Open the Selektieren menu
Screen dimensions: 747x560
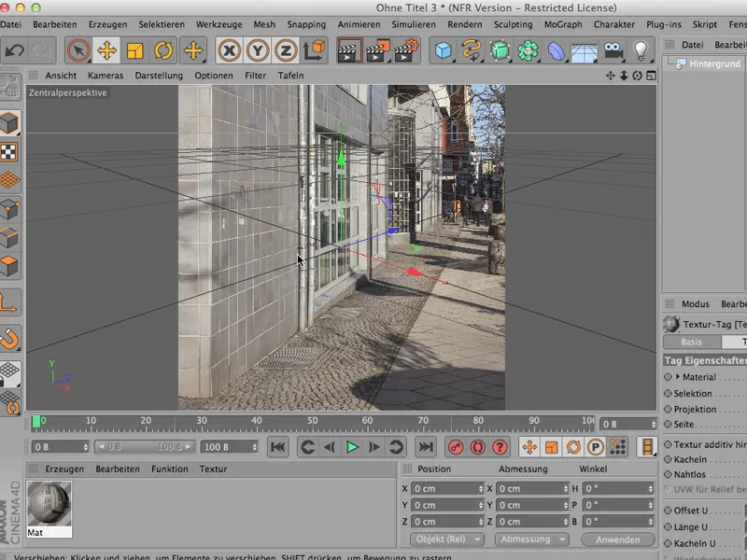pos(162,24)
